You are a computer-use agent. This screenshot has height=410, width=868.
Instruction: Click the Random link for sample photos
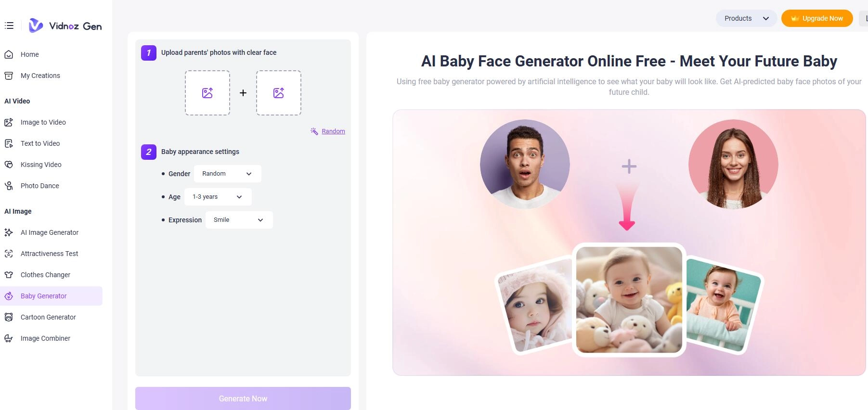pos(333,131)
